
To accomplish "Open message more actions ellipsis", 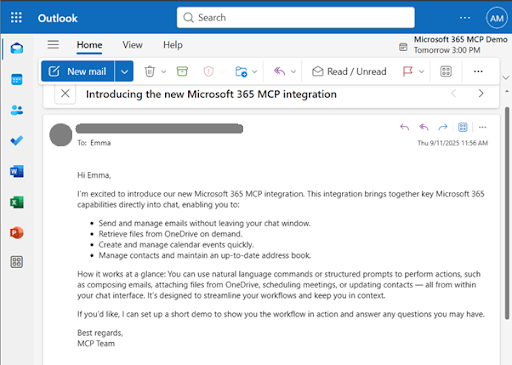I will tap(482, 127).
